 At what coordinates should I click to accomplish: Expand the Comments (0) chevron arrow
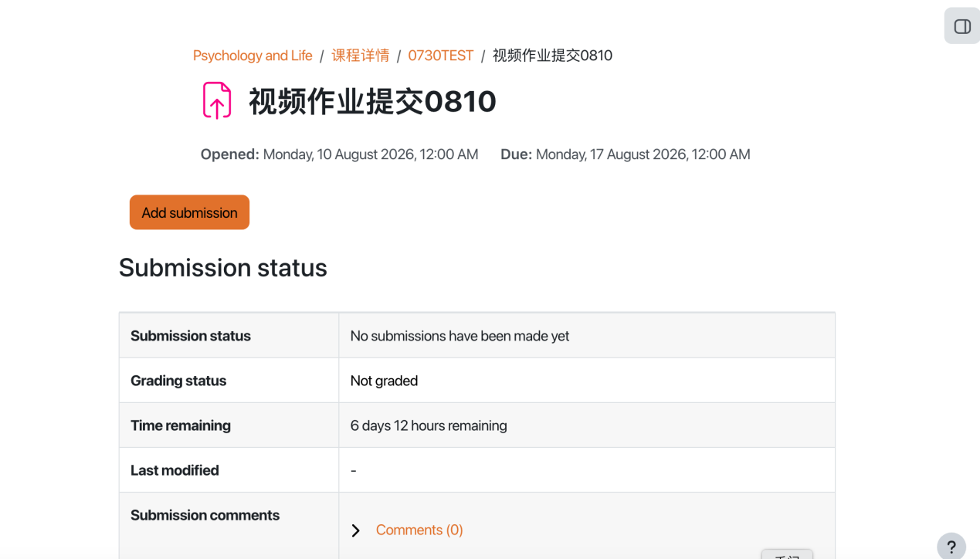(x=356, y=530)
